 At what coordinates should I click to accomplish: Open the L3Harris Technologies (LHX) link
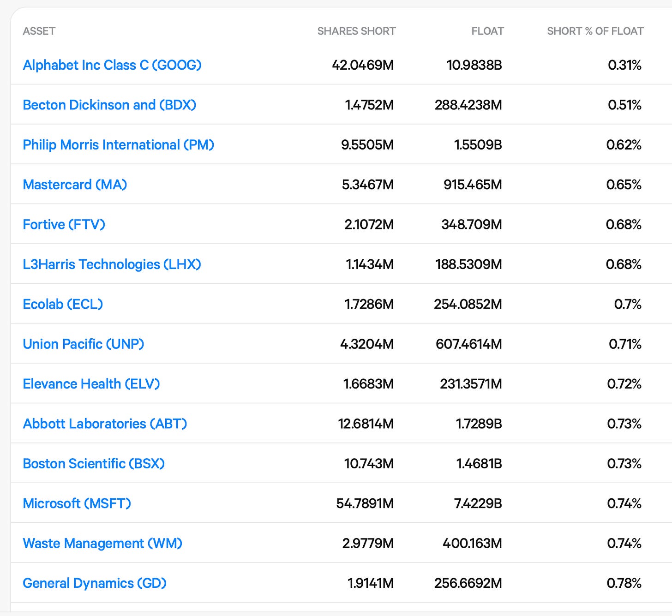click(x=112, y=264)
